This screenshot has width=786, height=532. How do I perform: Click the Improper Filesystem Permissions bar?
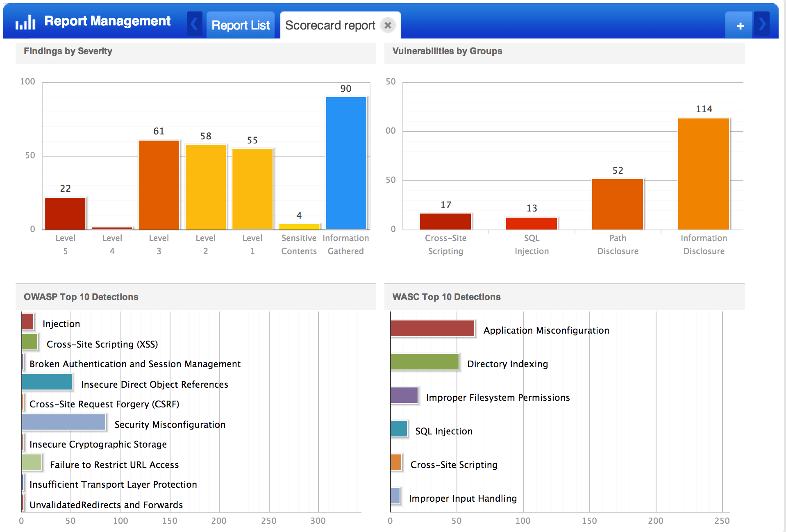(x=404, y=396)
